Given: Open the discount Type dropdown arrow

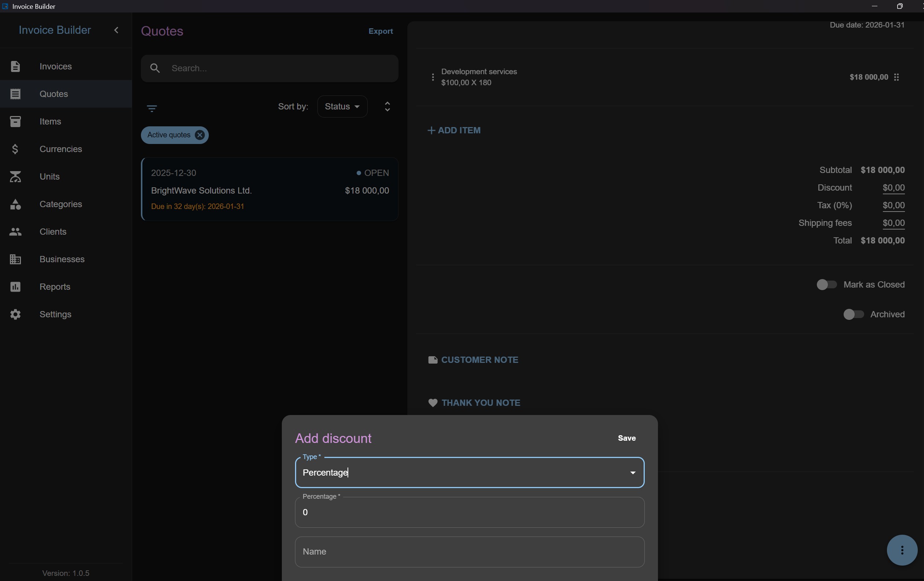Looking at the screenshot, I should point(632,472).
